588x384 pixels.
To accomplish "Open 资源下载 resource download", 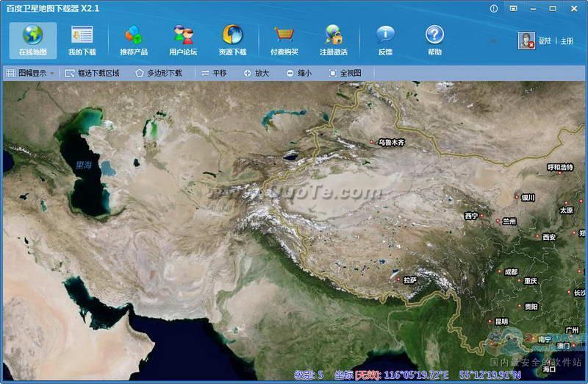I will [232, 40].
